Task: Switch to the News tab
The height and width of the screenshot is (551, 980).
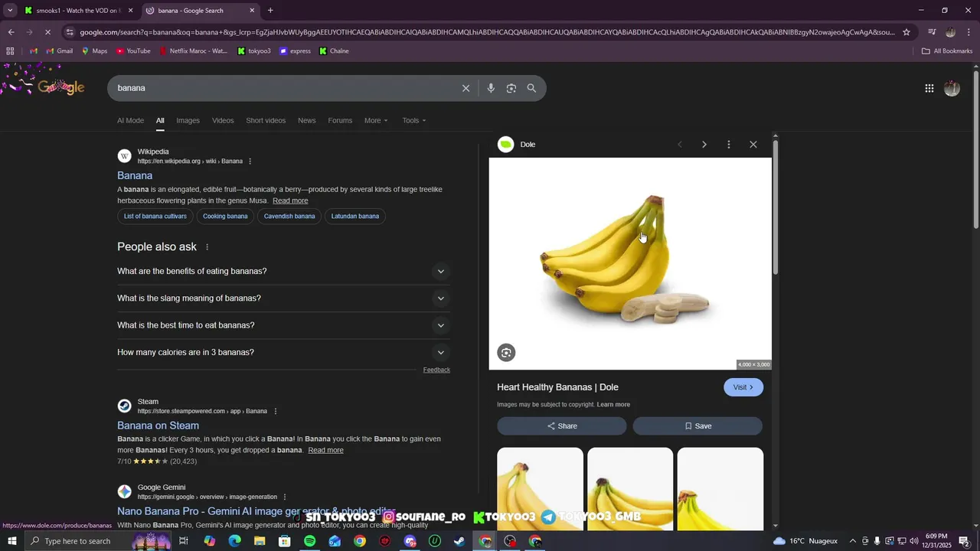Action: [306, 121]
